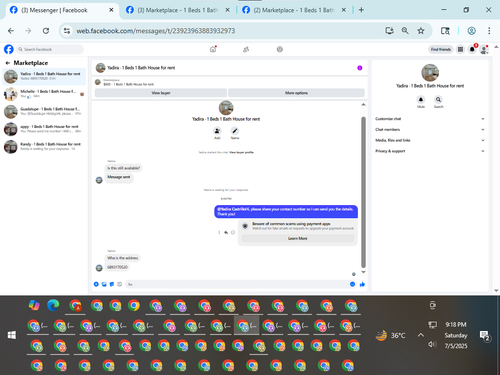Mute the conversation with bell icon
This screenshot has width=500, height=375.
421,100
